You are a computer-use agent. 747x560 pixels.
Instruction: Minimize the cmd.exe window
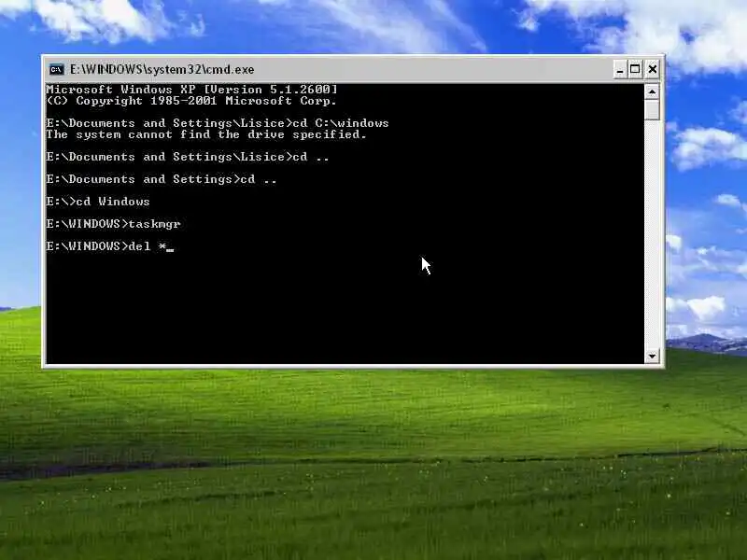[x=619, y=69]
